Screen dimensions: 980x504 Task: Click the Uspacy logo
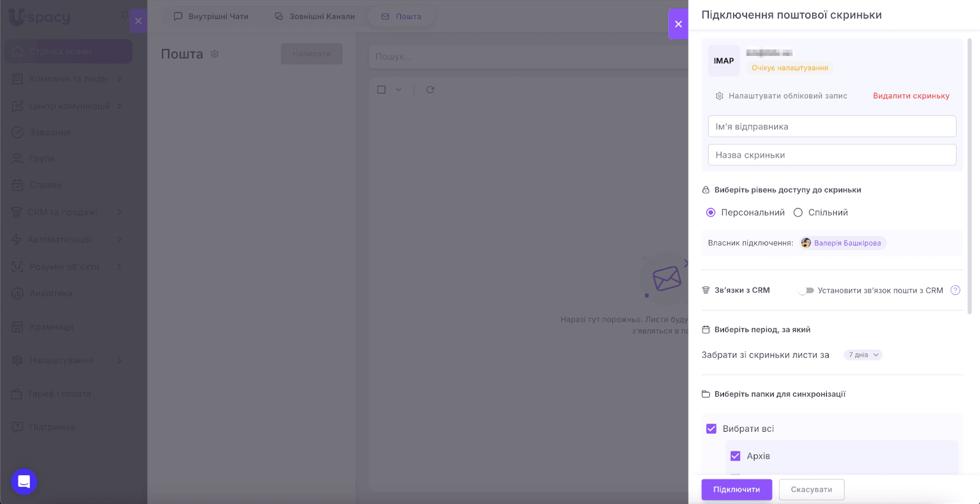tap(40, 17)
